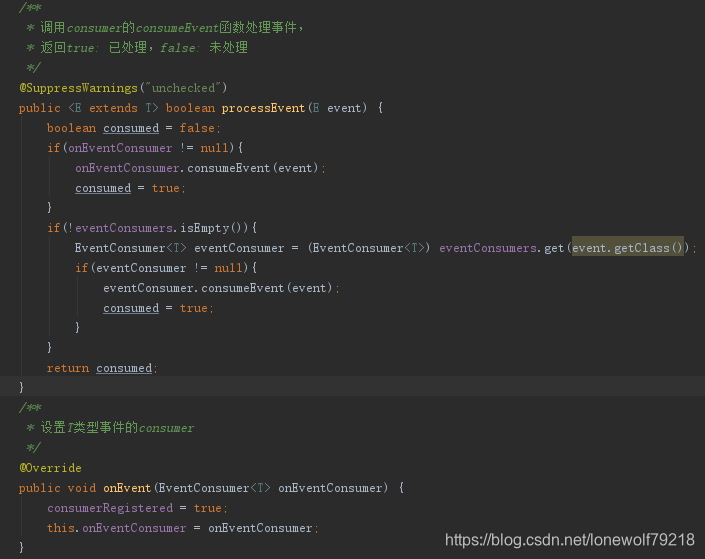
Task: Click the 'extends' keyword in method signature
Action: (113, 108)
